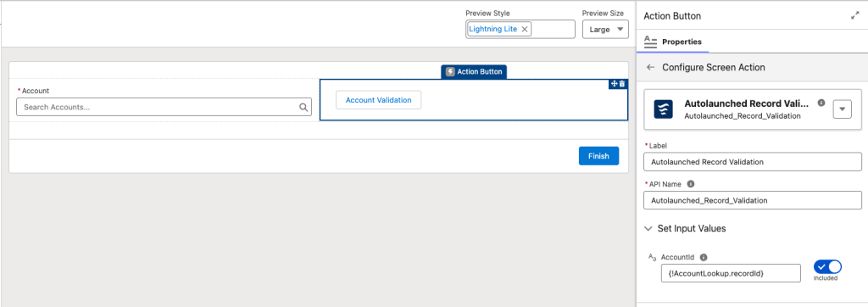Click the Search Accounts lookup field
Viewport: 868px width, 307px height.
click(x=164, y=107)
